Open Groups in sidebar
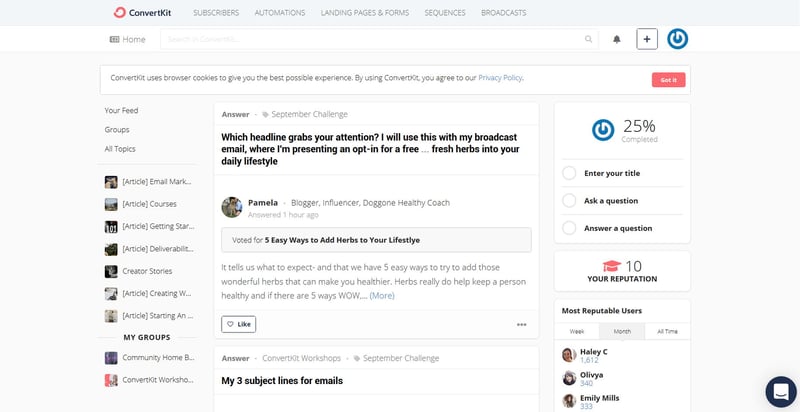Screen dimensions: 800x412 (x=117, y=130)
